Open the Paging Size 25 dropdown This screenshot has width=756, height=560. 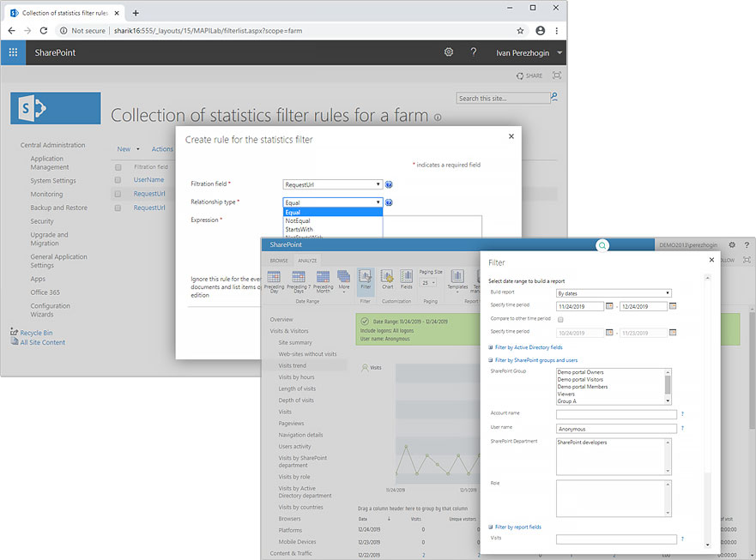point(428,283)
